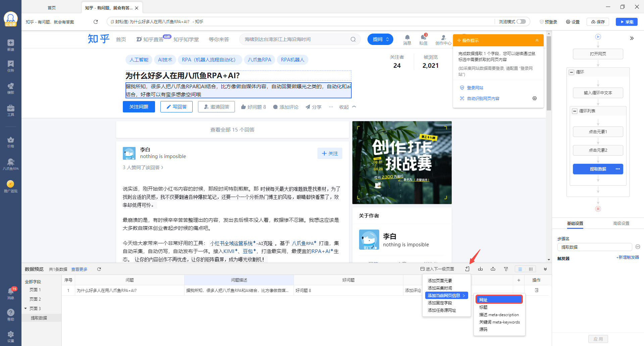Click the 步骤名 input field
The image size is (644, 346).
pos(595,247)
